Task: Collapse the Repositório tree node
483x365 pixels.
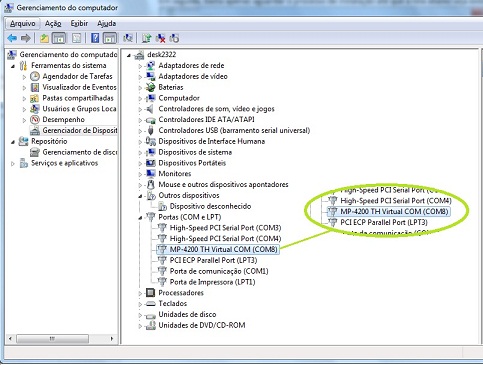Action: 13,142
